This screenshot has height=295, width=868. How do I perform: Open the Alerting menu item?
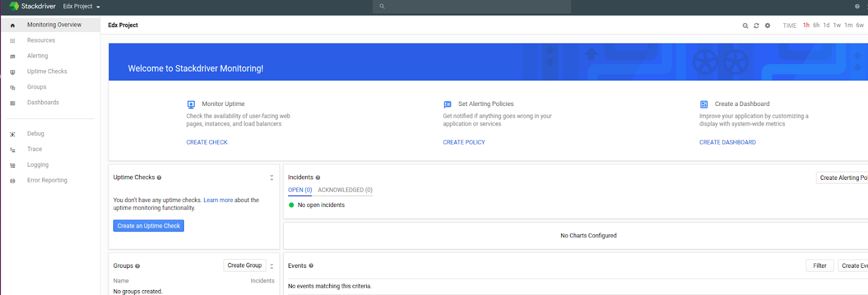pyautogui.click(x=37, y=56)
